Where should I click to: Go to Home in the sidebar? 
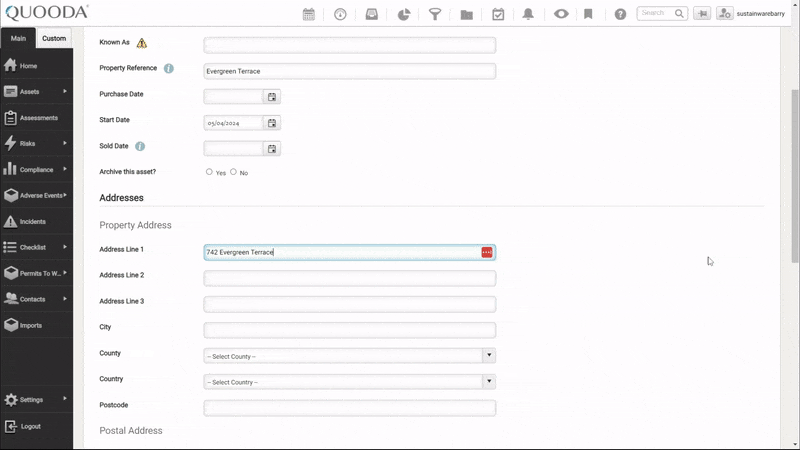[x=36, y=66]
